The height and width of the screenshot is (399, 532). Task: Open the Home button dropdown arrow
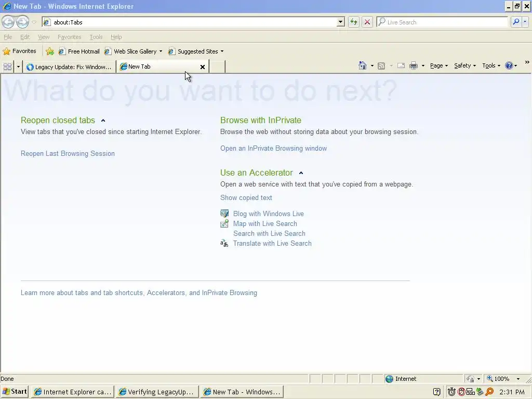click(x=372, y=66)
